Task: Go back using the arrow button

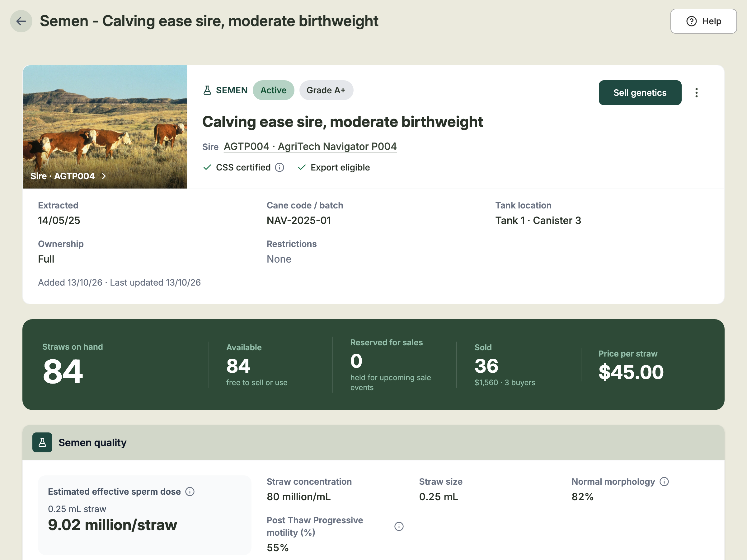Action: pos(21,21)
